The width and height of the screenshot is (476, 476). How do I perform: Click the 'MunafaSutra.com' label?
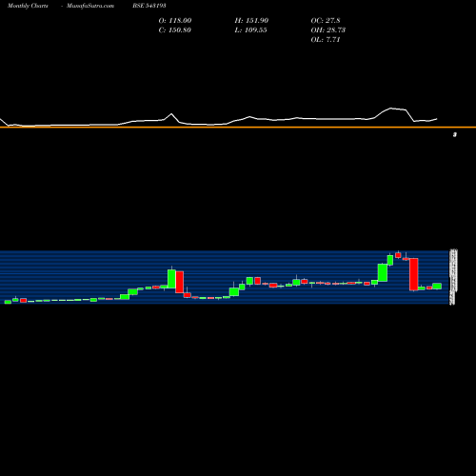tap(90, 6)
